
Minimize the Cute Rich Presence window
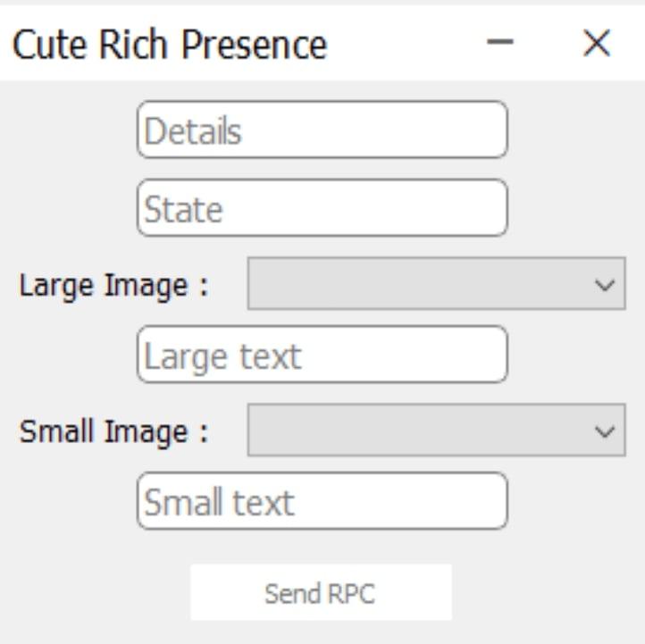502,43
